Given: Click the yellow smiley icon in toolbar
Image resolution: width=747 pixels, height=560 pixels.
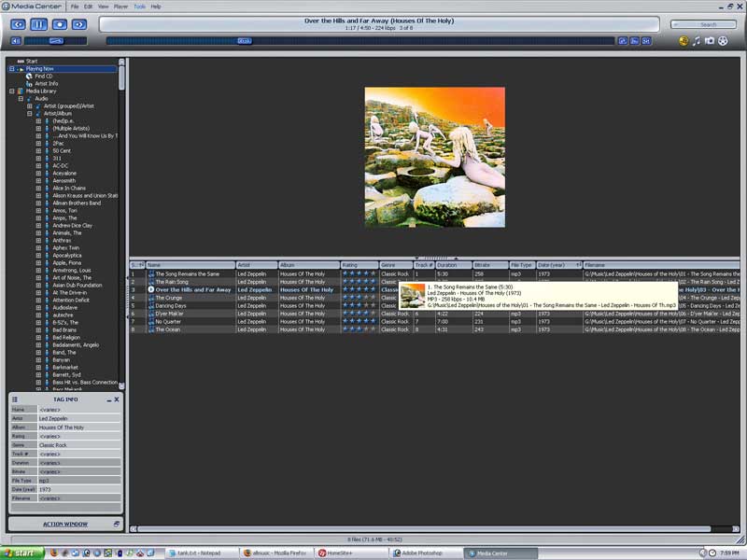Looking at the screenshot, I should 684,41.
